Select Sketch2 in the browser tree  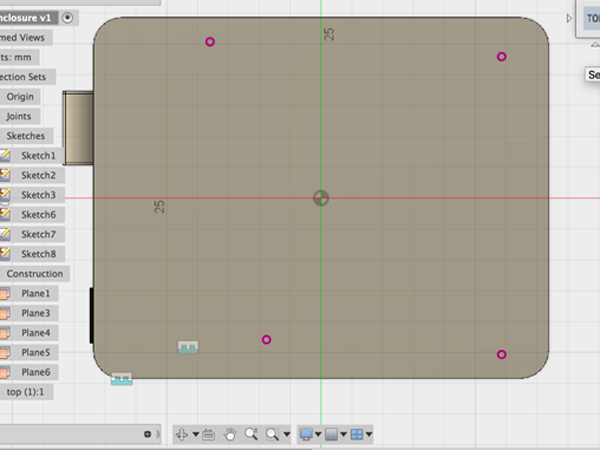tap(38, 175)
